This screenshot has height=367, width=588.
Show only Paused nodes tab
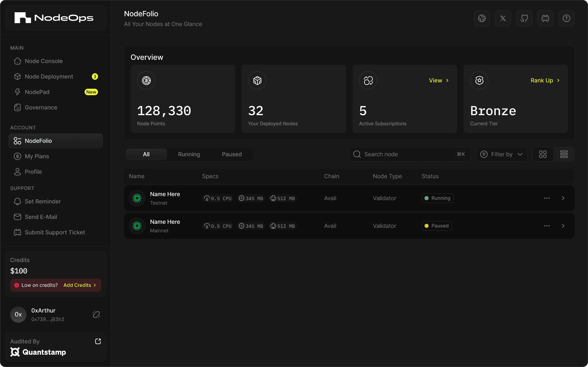click(x=232, y=154)
